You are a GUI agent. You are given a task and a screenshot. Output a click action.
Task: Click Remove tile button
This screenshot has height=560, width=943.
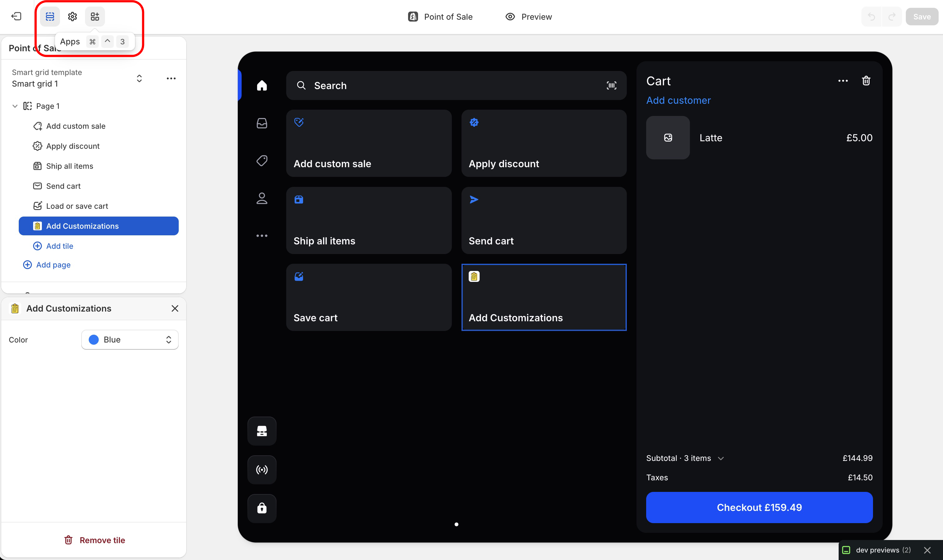point(94,540)
